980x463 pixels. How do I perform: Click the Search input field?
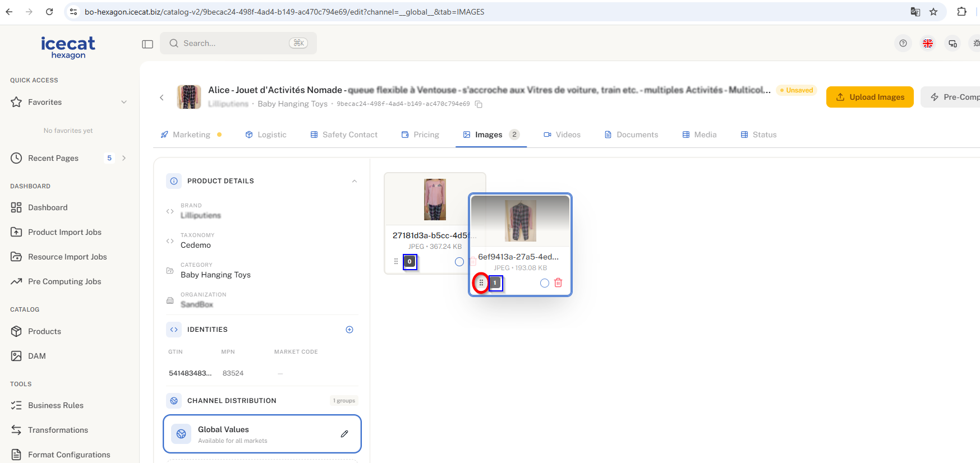[x=233, y=43]
